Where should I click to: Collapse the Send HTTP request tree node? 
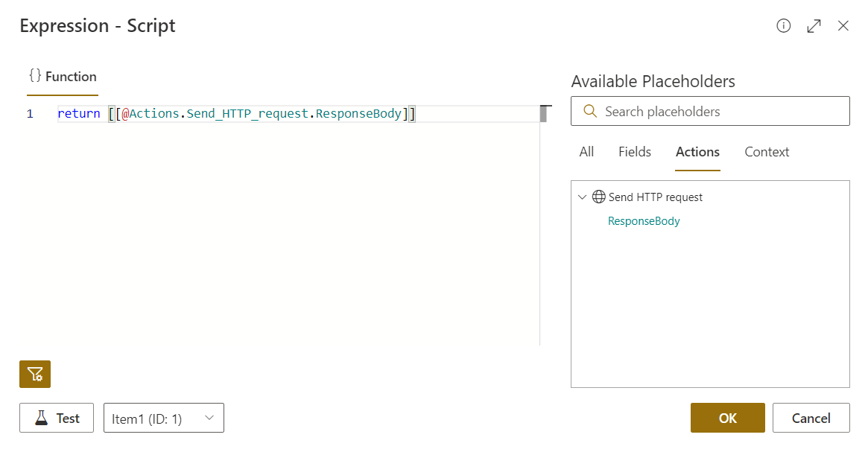(x=583, y=197)
